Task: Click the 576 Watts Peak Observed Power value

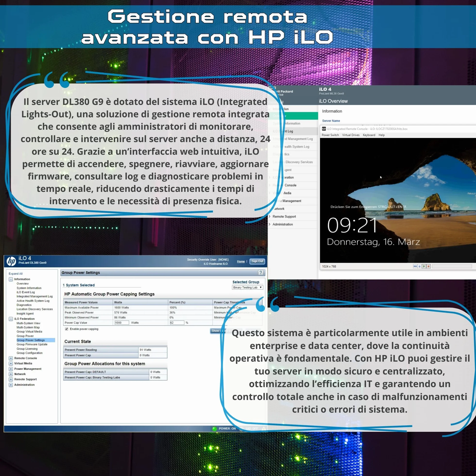Action: (121, 313)
